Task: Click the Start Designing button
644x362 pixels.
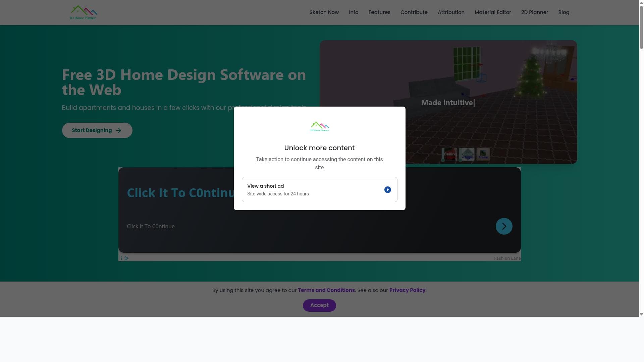Action: pyautogui.click(x=97, y=130)
